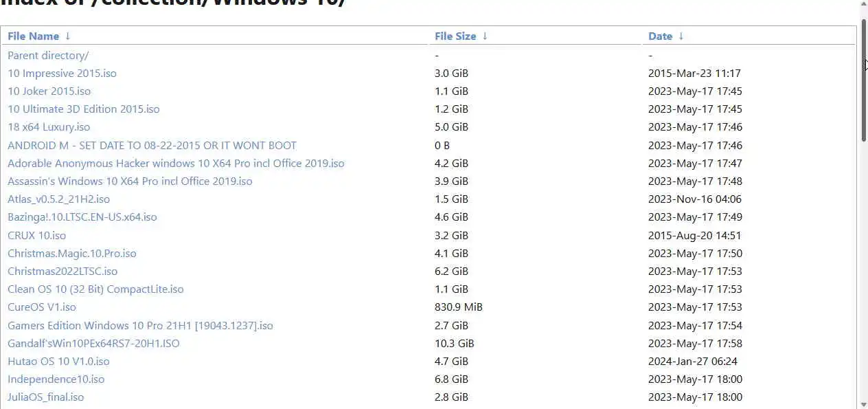868x409 pixels.
Task: Click the vertical scrollbar thumb
Action: [864, 81]
